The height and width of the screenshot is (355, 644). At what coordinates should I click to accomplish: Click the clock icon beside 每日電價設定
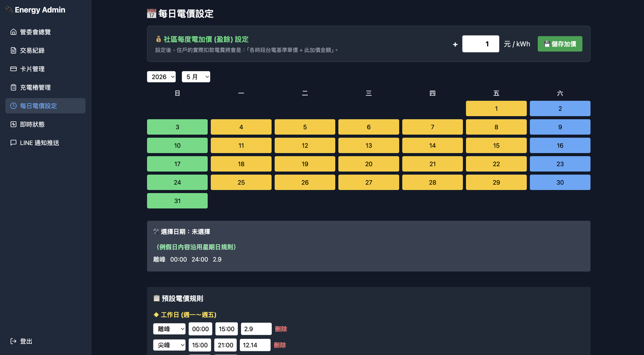(13, 106)
